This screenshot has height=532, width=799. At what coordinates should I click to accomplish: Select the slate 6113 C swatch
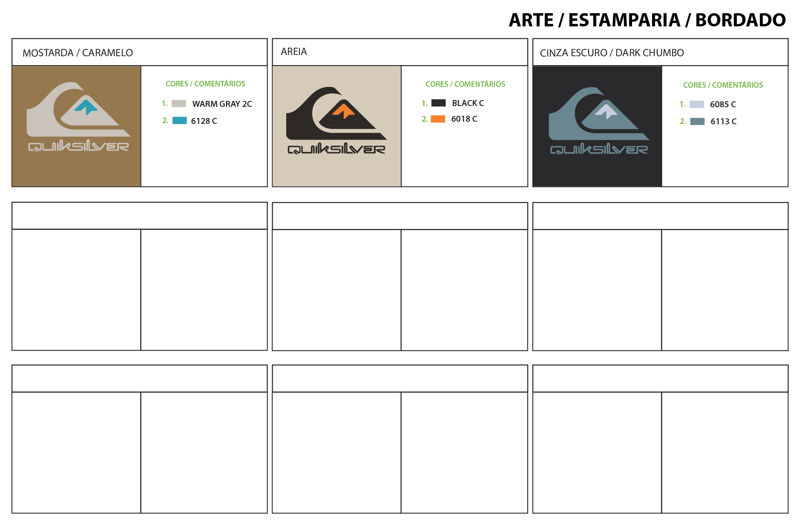tap(697, 121)
